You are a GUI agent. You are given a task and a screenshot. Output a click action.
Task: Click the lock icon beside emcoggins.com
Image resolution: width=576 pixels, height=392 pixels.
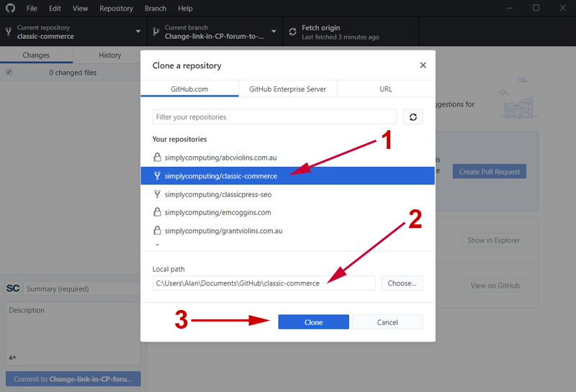(x=157, y=212)
